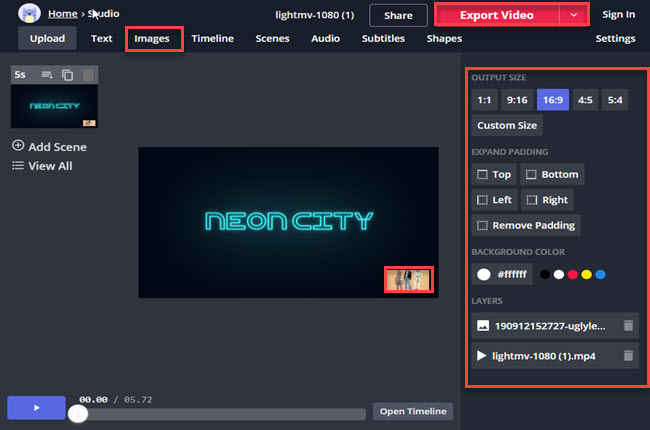Click the Remove Padding icon
This screenshot has width=650, height=430.
click(482, 226)
